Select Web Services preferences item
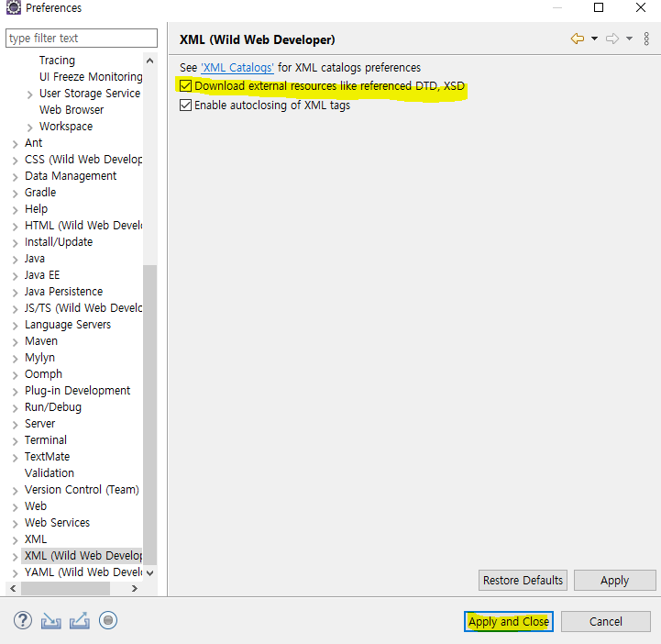 (x=57, y=523)
